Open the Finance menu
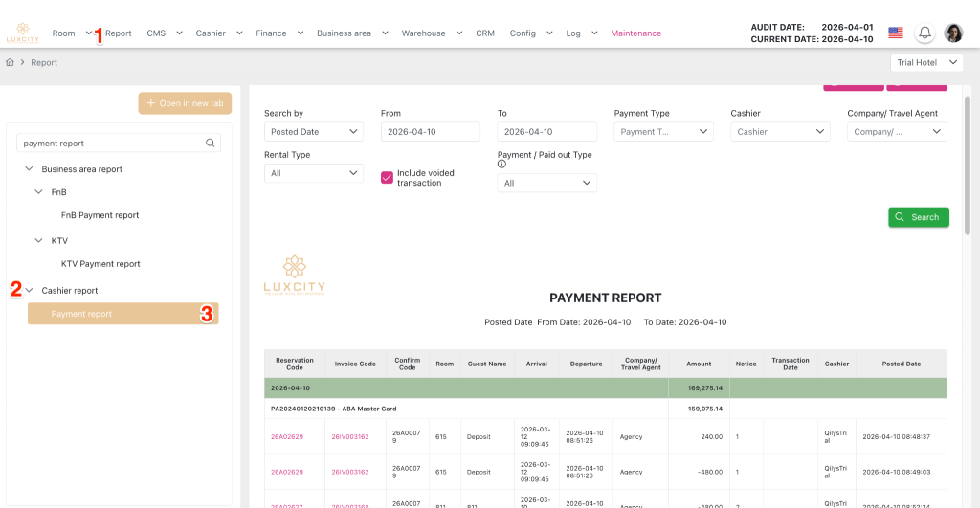 tap(278, 33)
